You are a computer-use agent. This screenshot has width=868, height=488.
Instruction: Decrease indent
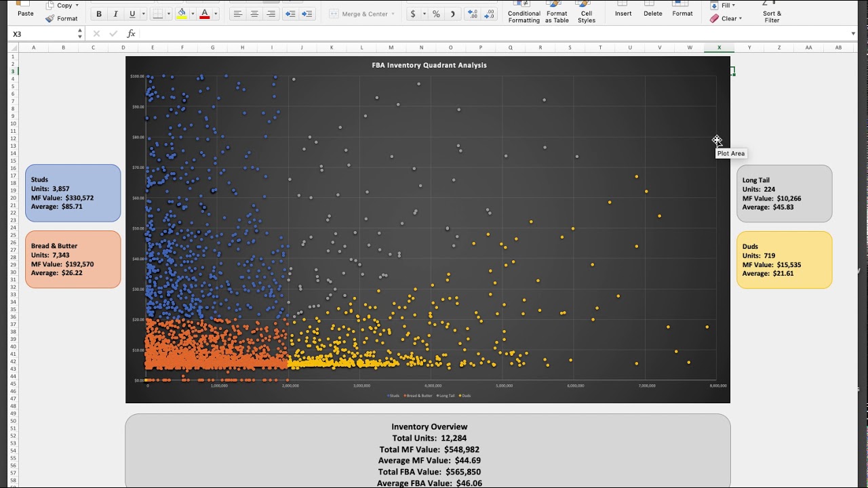(290, 14)
